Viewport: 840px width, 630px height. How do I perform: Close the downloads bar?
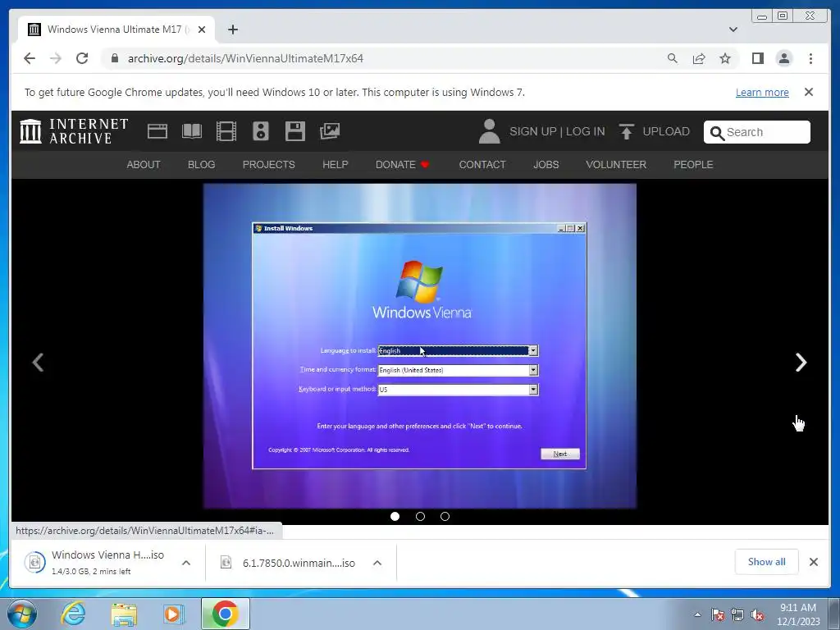813,562
